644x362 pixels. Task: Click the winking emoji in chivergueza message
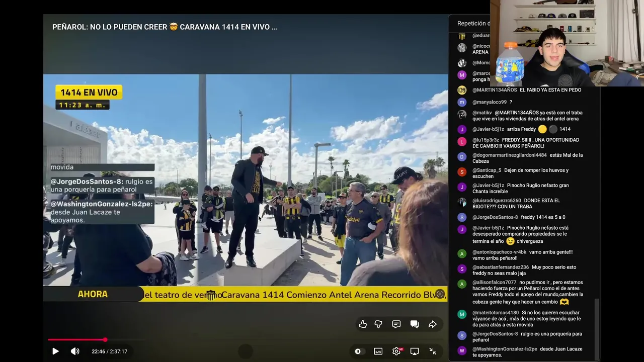pos(510,241)
